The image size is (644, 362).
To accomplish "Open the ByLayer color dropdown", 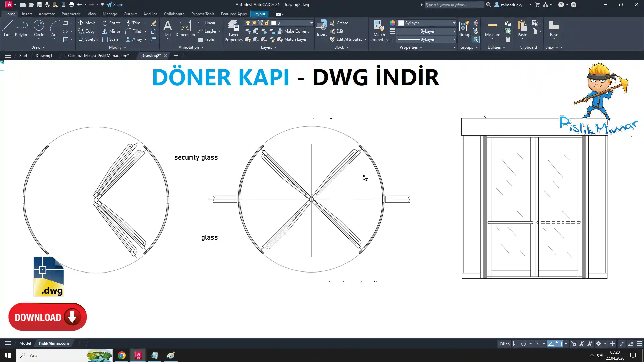I will click(x=454, y=23).
